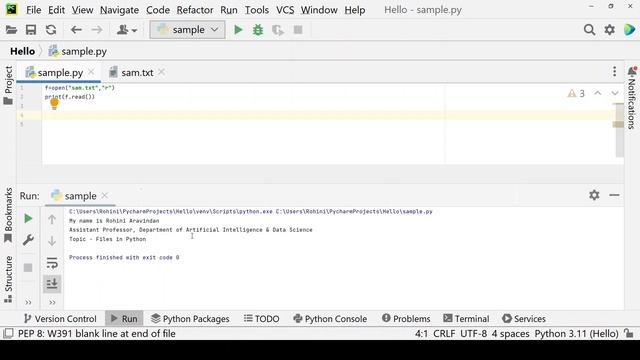Open the File menu
The width and height of the screenshot is (640, 360).
33,10
